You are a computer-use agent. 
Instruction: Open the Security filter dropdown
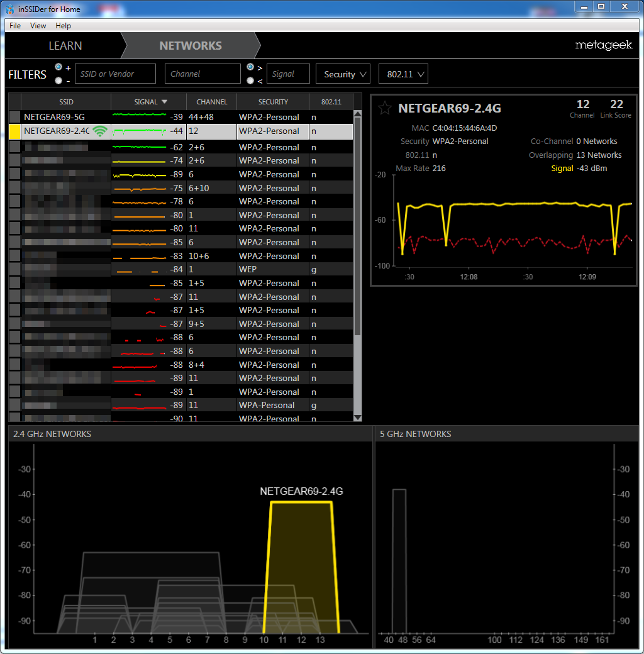(x=343, y=74)
